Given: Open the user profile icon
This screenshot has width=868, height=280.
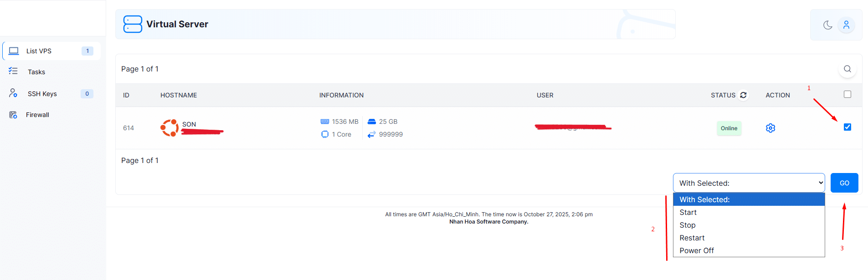Looking at the screenshot, I should click(846, 25).
